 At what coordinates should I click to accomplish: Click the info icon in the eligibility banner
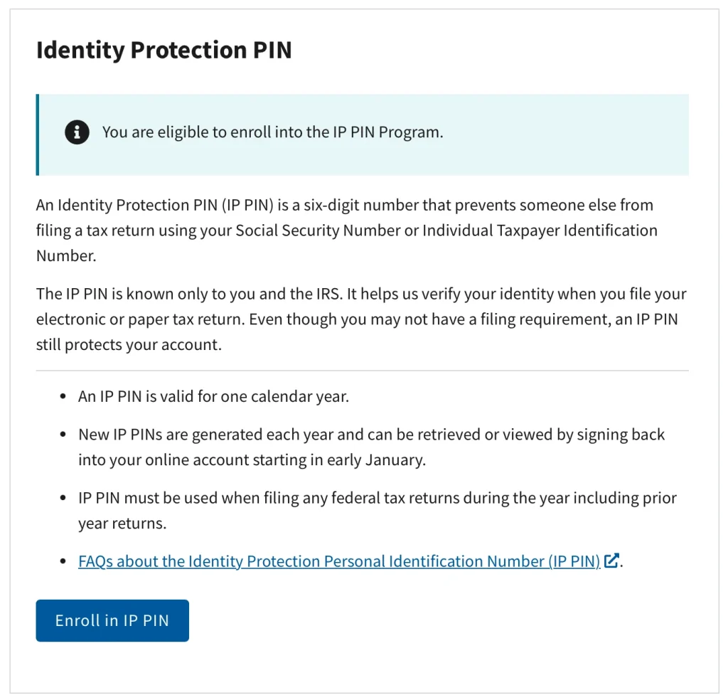tap(77, 132)
